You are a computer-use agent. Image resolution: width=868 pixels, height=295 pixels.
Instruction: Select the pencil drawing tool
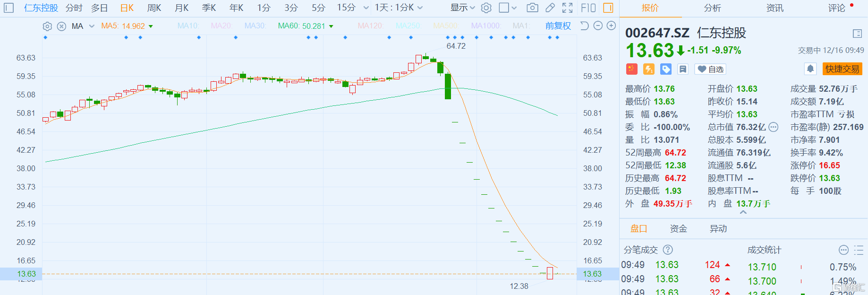pos(550,8)
